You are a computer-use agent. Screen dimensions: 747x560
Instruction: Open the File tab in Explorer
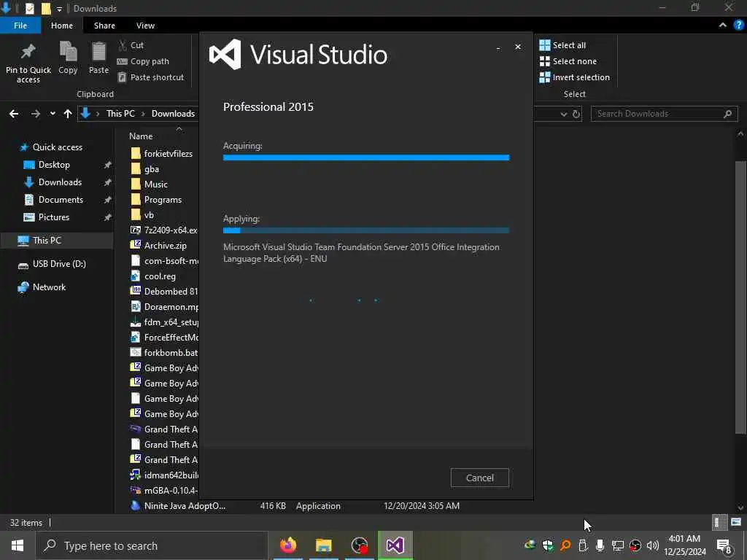coord(20,26)
